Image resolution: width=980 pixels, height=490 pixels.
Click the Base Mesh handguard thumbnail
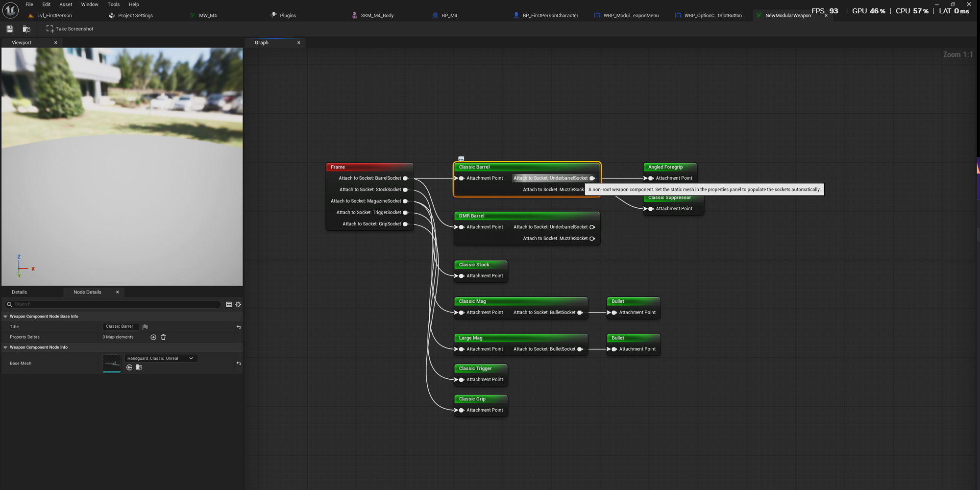point(112,363)
